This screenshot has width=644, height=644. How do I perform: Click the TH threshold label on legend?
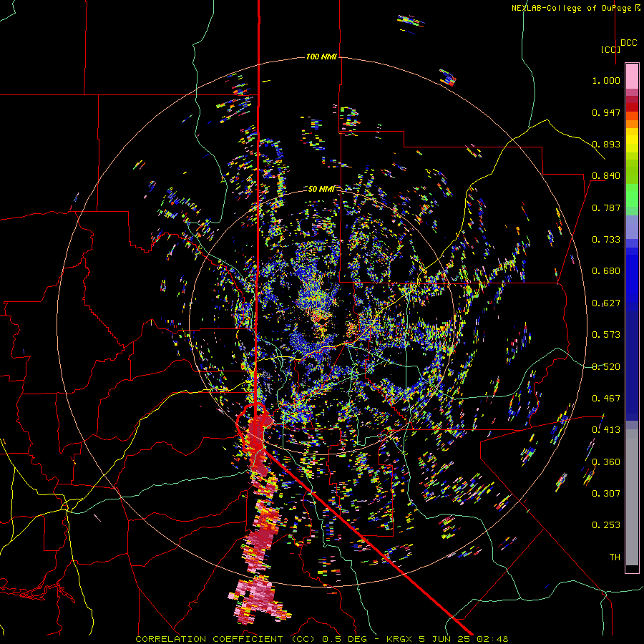coord(615,557)
